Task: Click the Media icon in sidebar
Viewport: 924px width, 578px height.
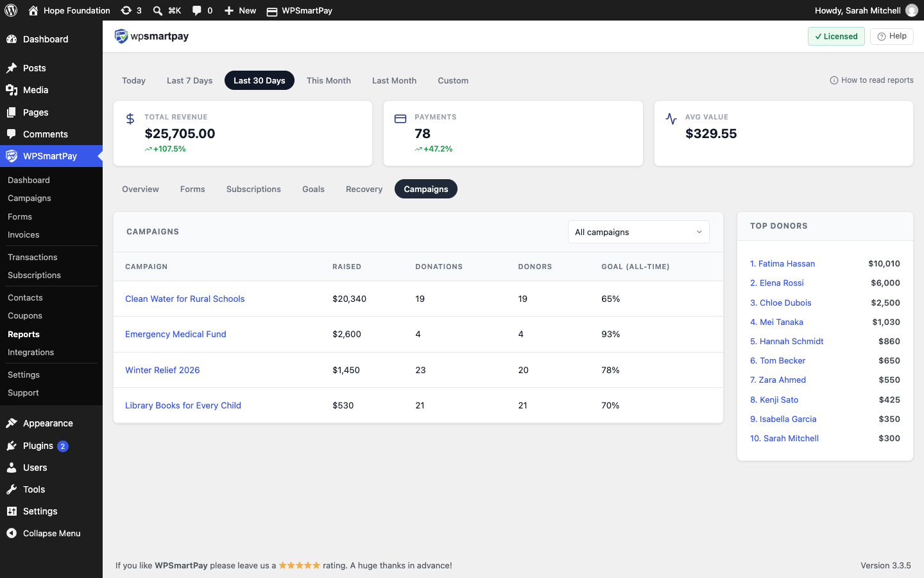Action: 12,90
